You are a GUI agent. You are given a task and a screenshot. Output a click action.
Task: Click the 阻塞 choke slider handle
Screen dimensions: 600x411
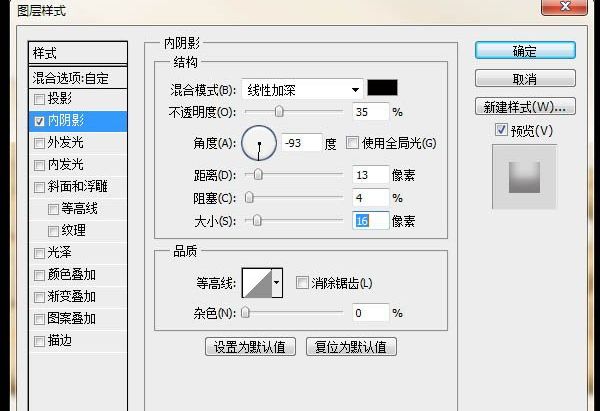(249, 197)
